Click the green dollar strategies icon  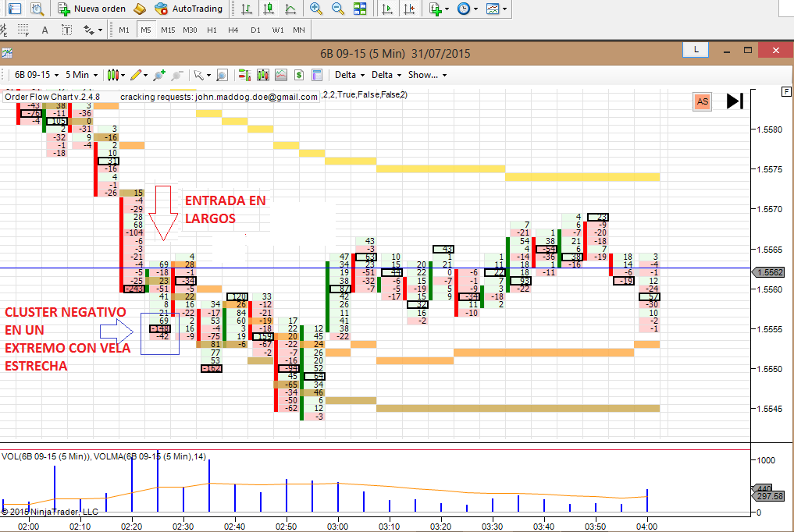(x=299, y=76)
